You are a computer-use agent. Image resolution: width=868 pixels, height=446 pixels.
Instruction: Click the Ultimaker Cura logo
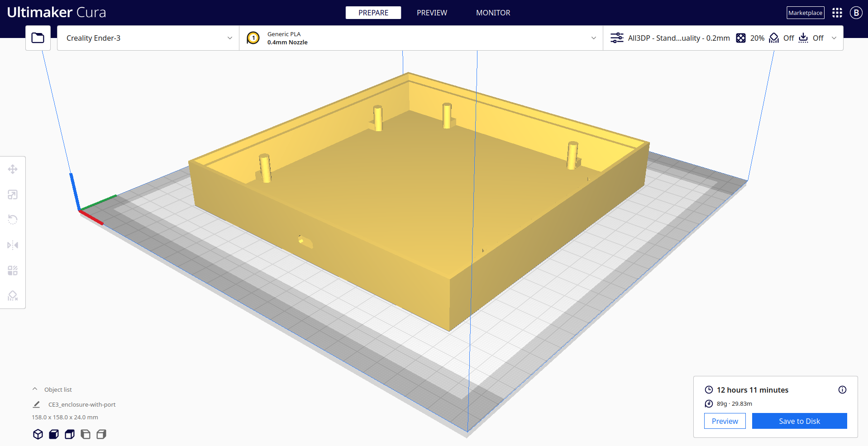pyautogui.click(x=57, y=12)
